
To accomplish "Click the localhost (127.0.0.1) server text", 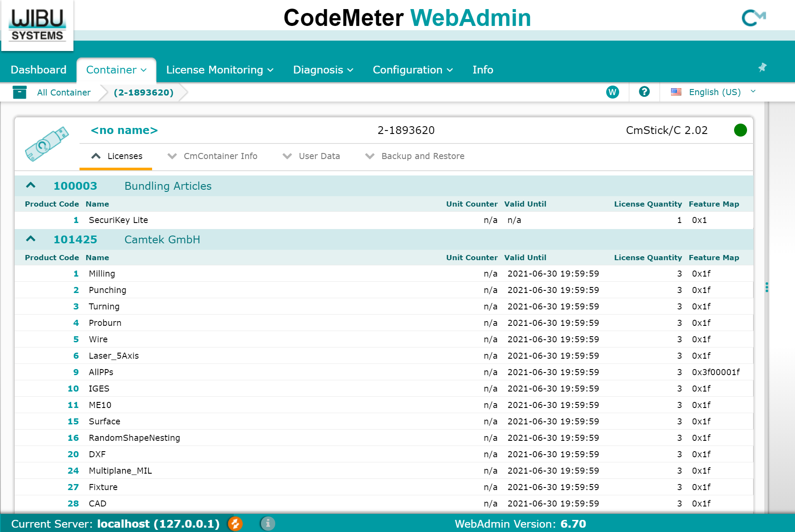I will click(158, 524).
